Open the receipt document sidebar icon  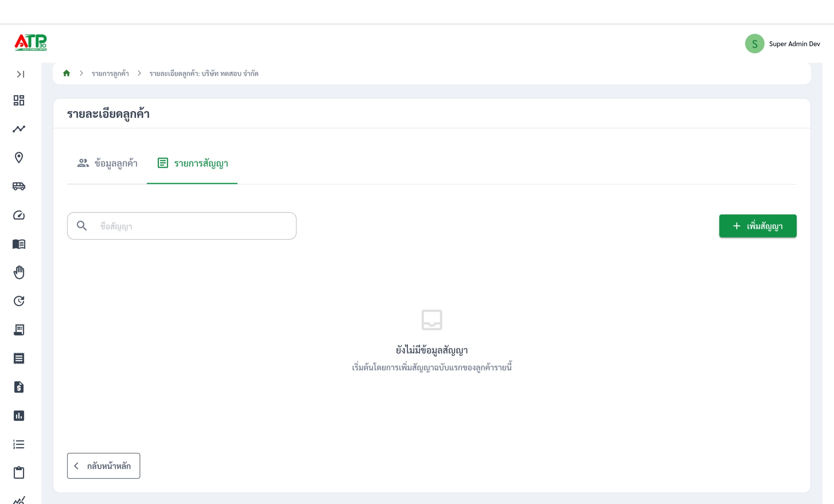point(19,330)
